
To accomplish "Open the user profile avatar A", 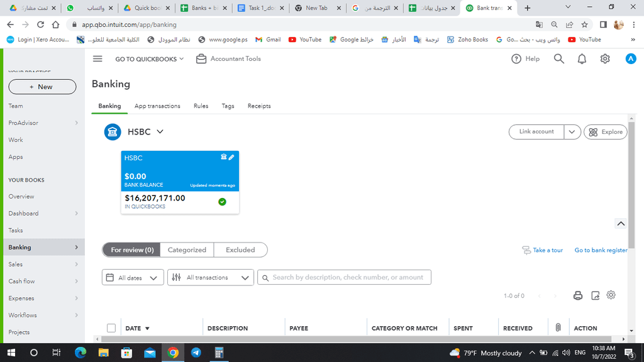I will pos(630,59).
